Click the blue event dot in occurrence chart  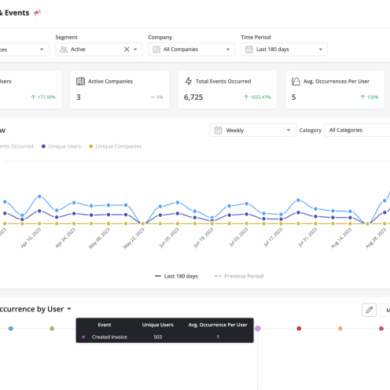click(x=11, y=328)
